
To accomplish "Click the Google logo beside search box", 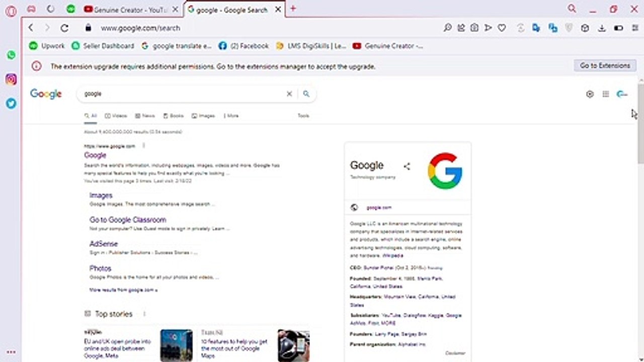I will coord(46,94).
